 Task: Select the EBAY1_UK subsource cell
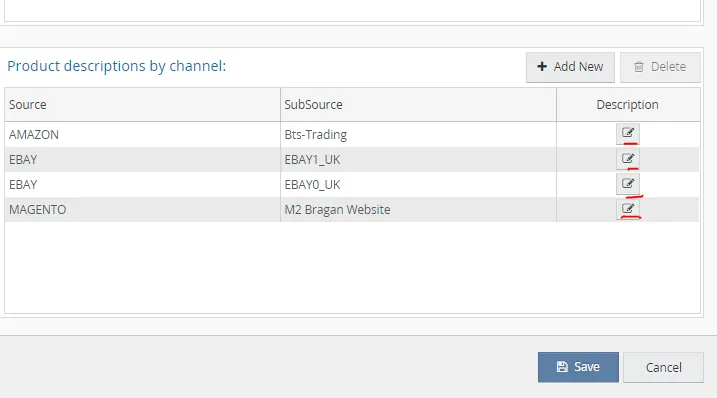pyautogui.click(x=418, y=160)
